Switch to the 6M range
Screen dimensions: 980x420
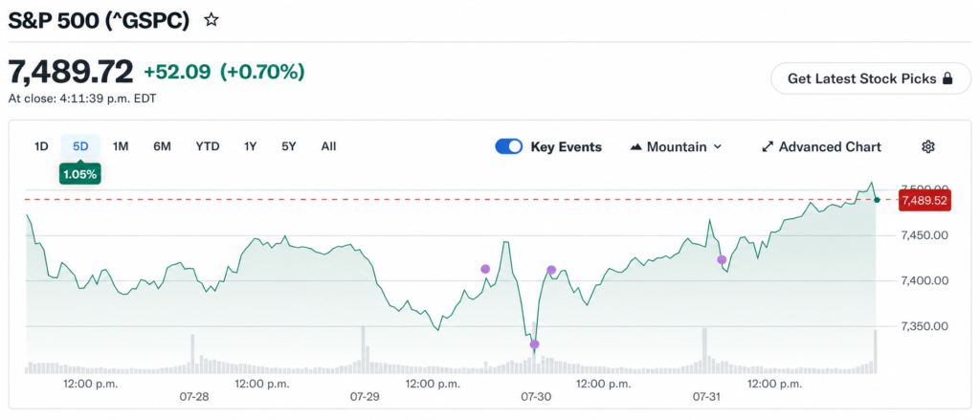click(162, 147)
